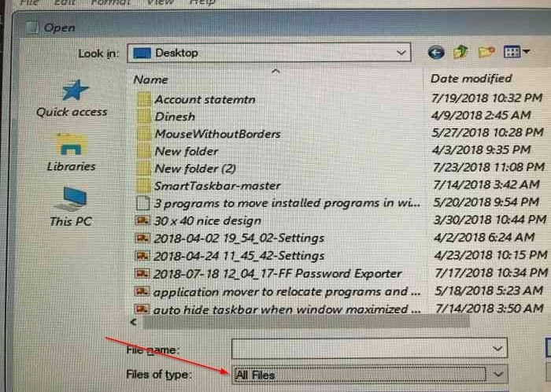This screenshot has height=392, width=551.
Task: Create a new folder icon
Action: [x=486, y=52]
